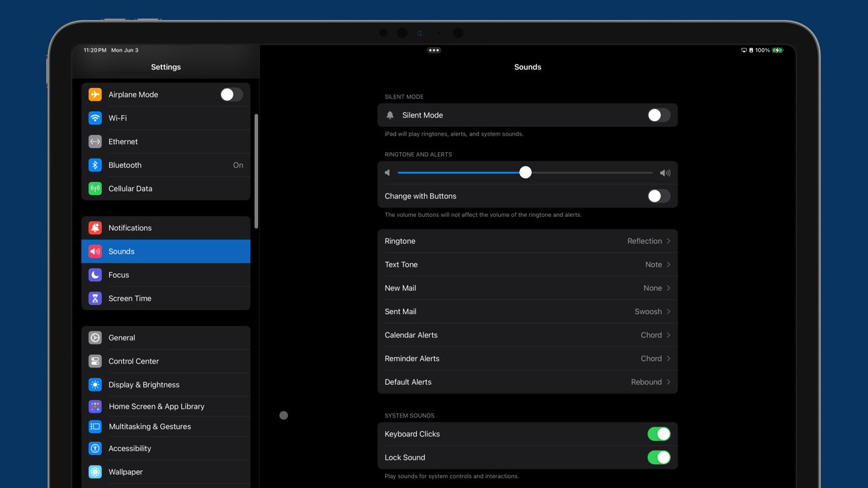
Task: Open the three-dot multitasking menu
Action: click(434, 50)
